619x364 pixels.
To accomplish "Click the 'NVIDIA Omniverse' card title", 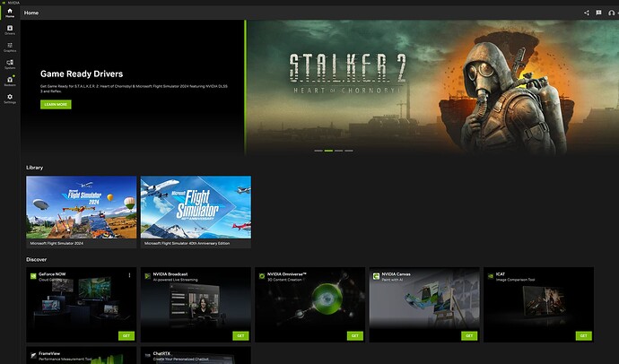I will pos(287,274).
